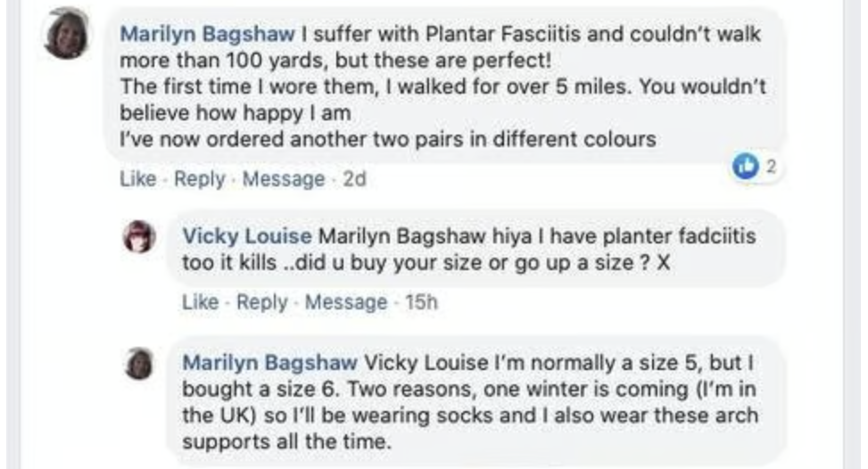
Task: Open Vicky Louise's profile name link
Action: 247,236
